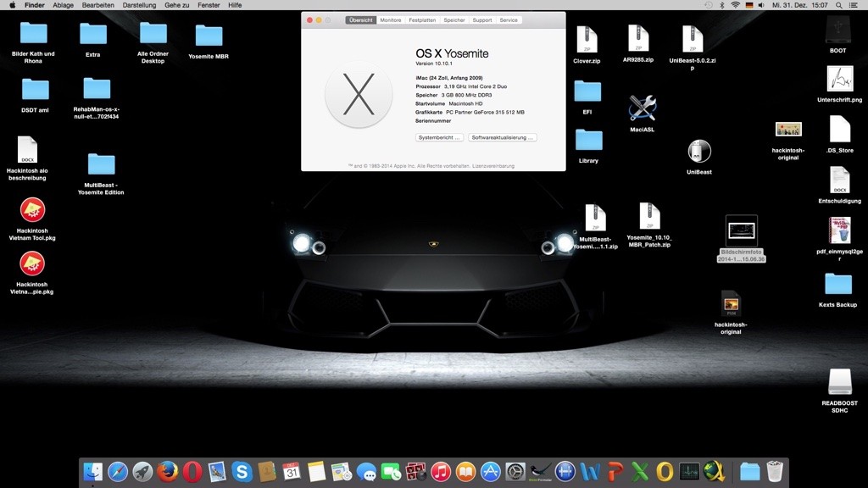Select the MultiBeast Yosemite Edition folder
The width and height of the screenshot is (868, 488).
pyautogui.click(x=101, y=165)
